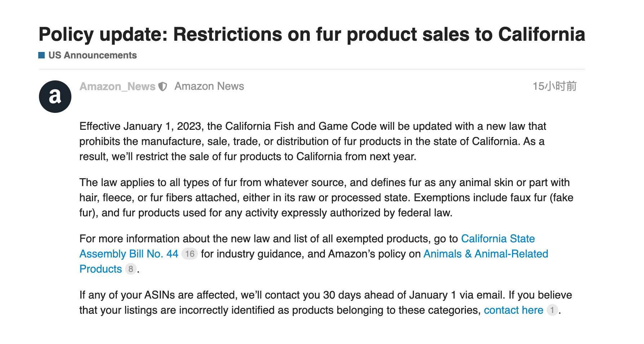644x344 pixels.
Task: Click the gray 'Amazon News' user title
Action: (x=209, y=87)
